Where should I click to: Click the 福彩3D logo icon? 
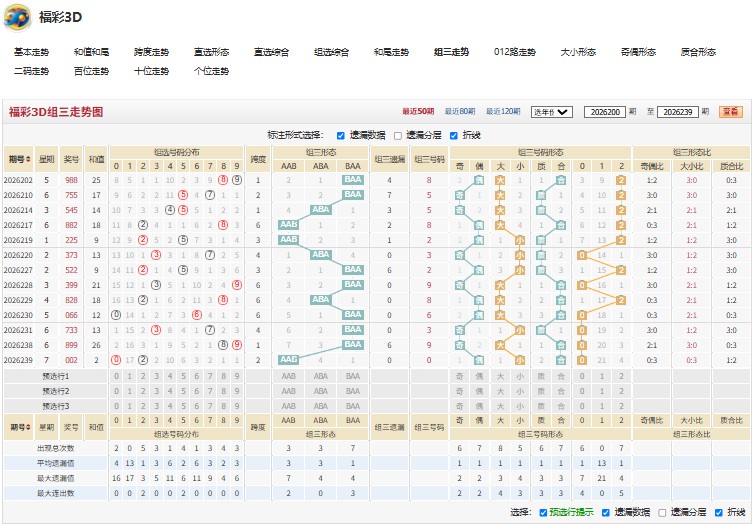(x=18, y=17)
